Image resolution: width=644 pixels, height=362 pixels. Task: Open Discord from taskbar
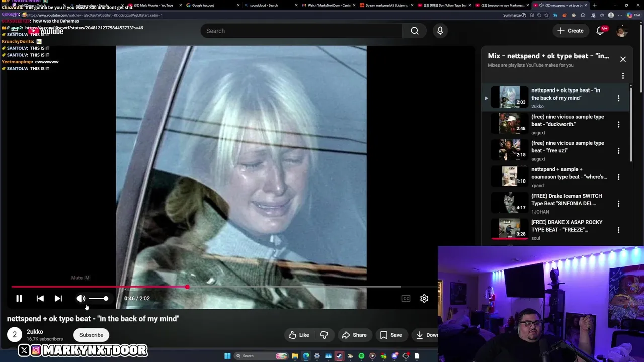coord(394,356)
